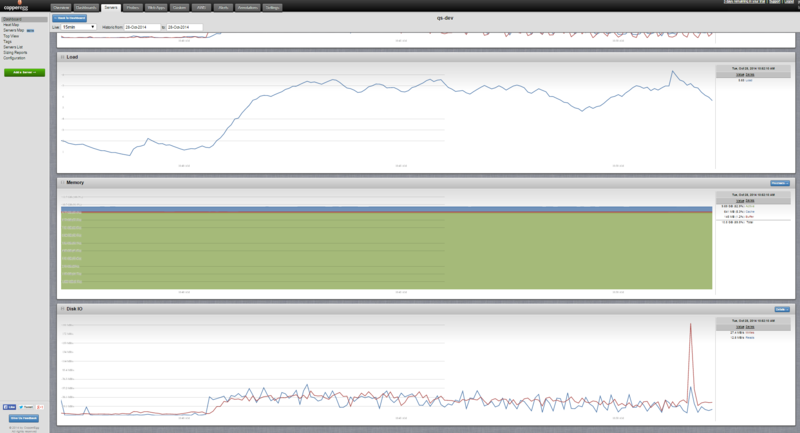Click the Logout link in the header
This screenshot has width=800, height=433.
(789, 2)
